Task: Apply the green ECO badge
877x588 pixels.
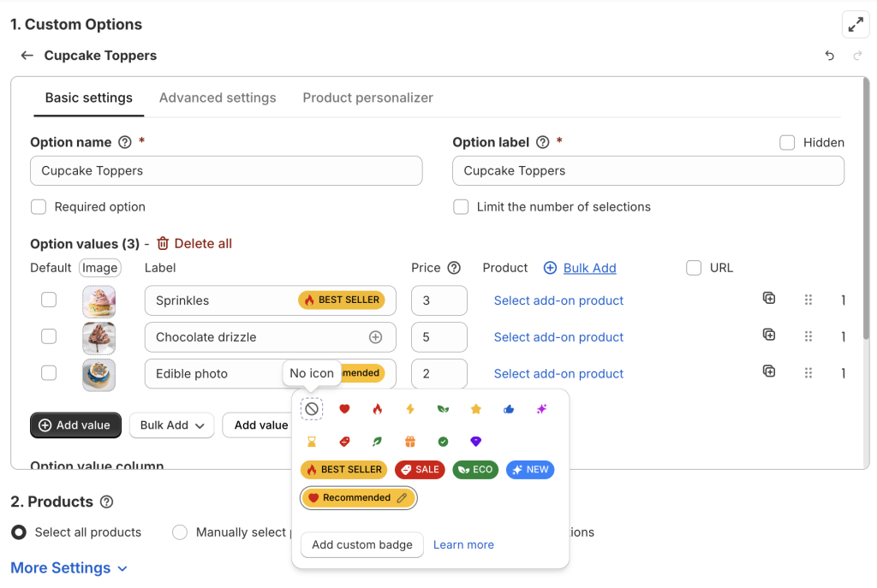Action: coord(475,470)
